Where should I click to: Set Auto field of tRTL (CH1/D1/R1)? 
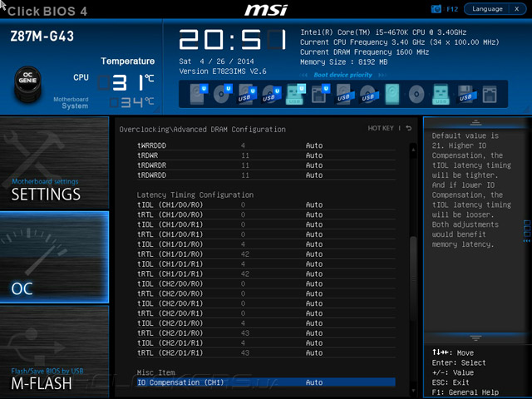(314, 273)
